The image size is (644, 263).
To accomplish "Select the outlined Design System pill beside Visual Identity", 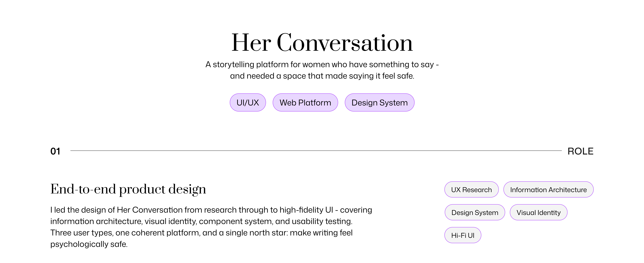I will (x=475, y=212).
